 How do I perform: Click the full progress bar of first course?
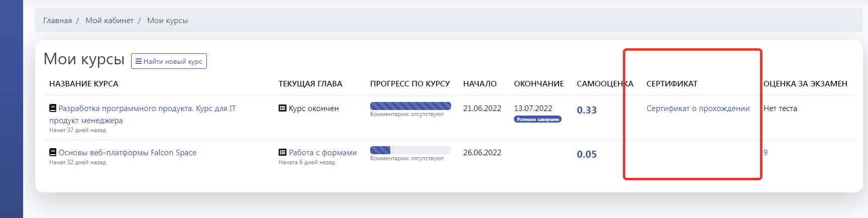pyautogui.click(x=410, y=106)
